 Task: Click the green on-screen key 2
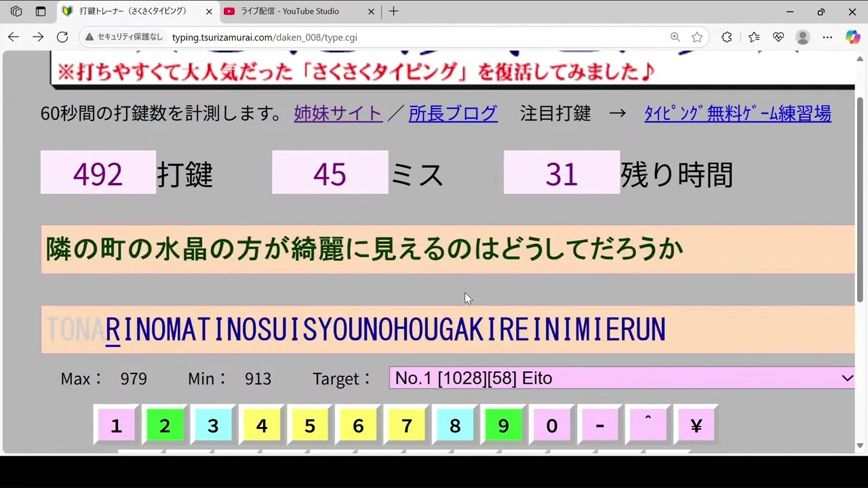coord(164,426)
